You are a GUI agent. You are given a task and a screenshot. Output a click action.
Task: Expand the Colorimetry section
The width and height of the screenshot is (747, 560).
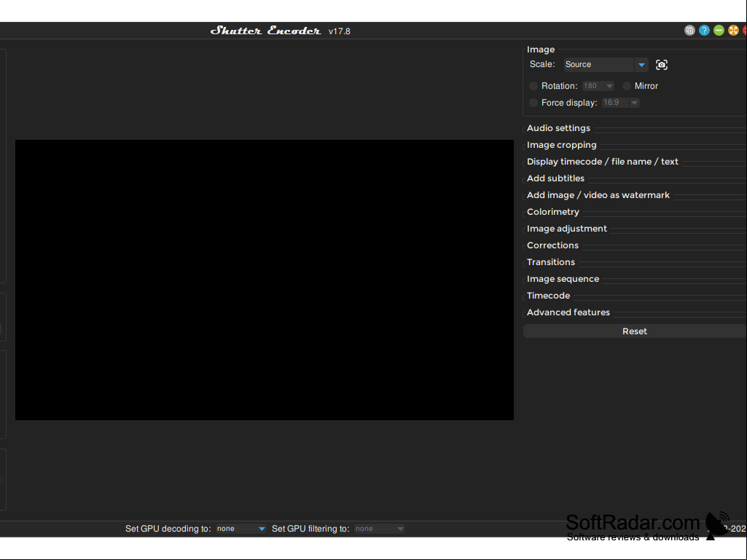[553, 212]
